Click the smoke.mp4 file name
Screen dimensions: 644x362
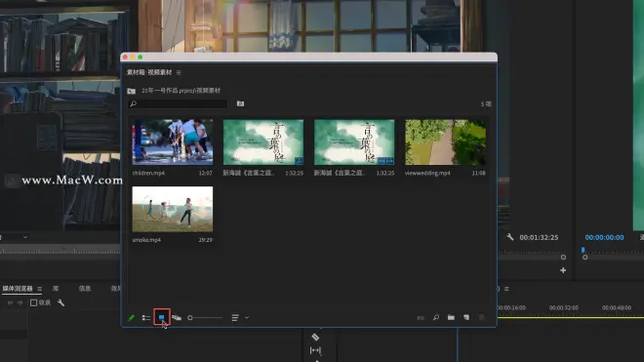(x=146, y=240)
